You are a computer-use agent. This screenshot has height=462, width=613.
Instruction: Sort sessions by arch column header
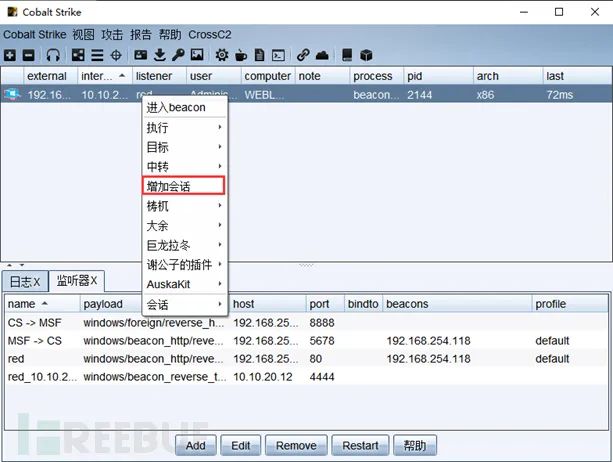coord(508,76)
